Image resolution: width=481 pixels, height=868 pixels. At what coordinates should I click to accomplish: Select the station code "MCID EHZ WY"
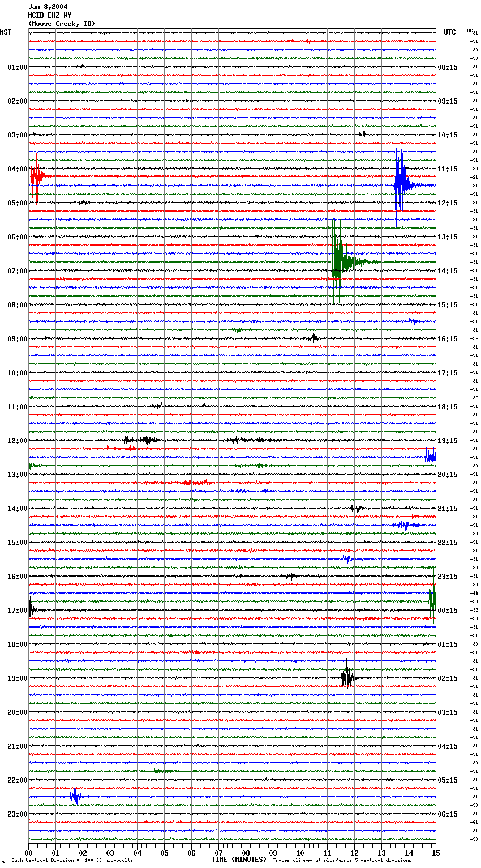[x=49, y=15]
